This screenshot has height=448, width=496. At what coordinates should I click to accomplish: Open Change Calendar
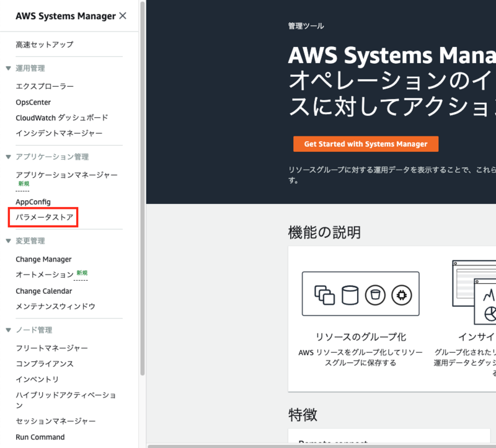coord(44,291)
